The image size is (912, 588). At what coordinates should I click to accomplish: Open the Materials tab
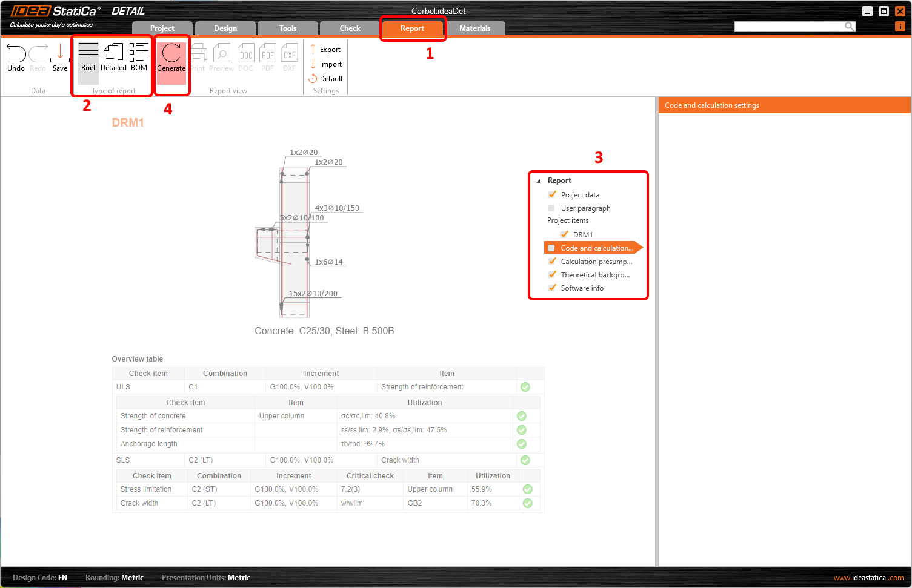click(474, 28)
